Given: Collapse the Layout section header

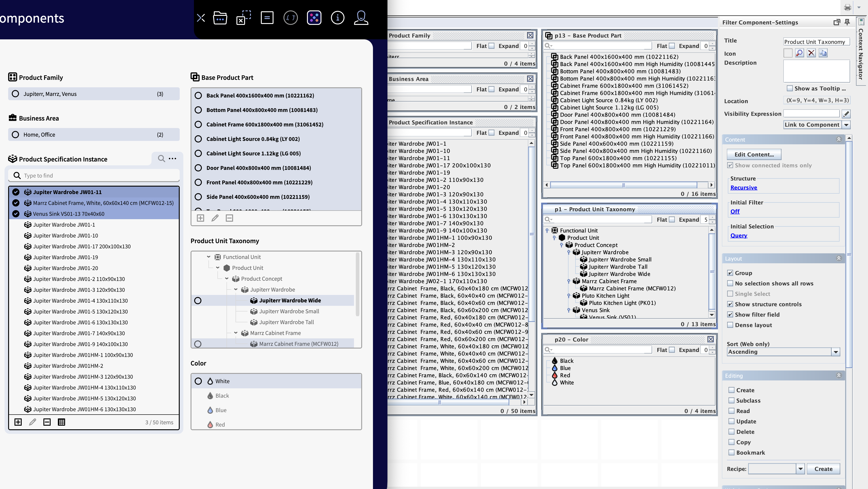Looking at the screenshot, I should 839,258.
